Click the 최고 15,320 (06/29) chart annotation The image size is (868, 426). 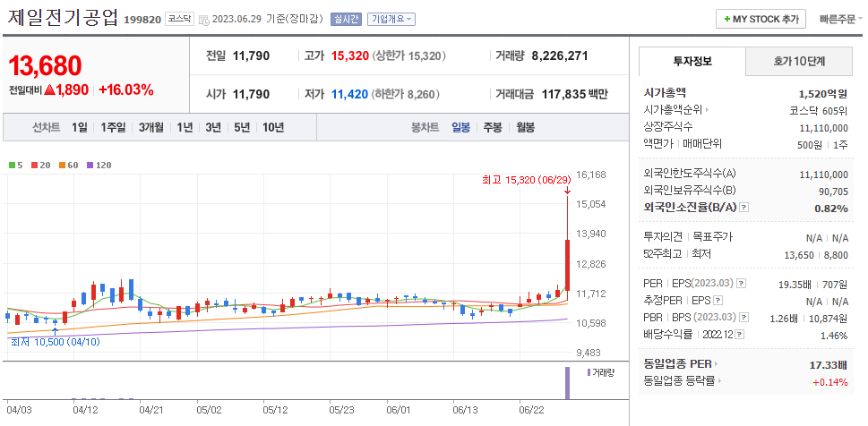pyautogui.click(x=526, y=179)
